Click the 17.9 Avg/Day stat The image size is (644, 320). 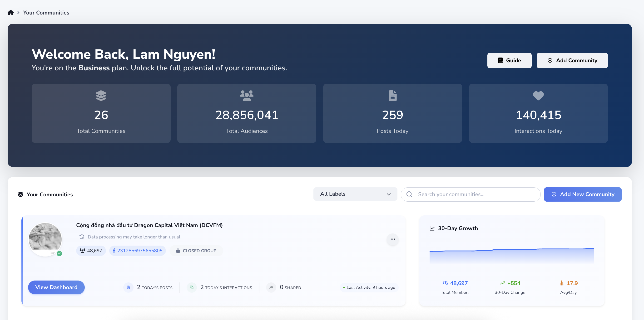[568, 287]
